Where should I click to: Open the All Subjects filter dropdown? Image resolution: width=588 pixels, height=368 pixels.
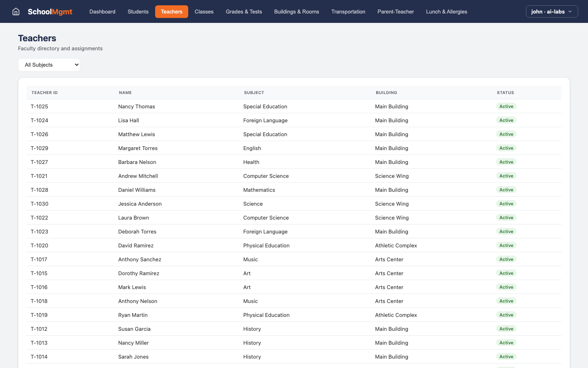pos(49,65)
